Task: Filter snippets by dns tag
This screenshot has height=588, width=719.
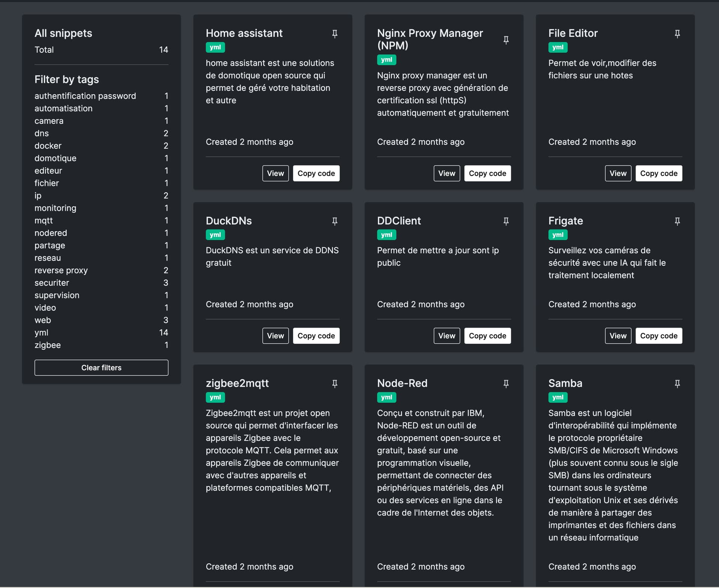Action: pyautogui.click(x=101, y=133)
